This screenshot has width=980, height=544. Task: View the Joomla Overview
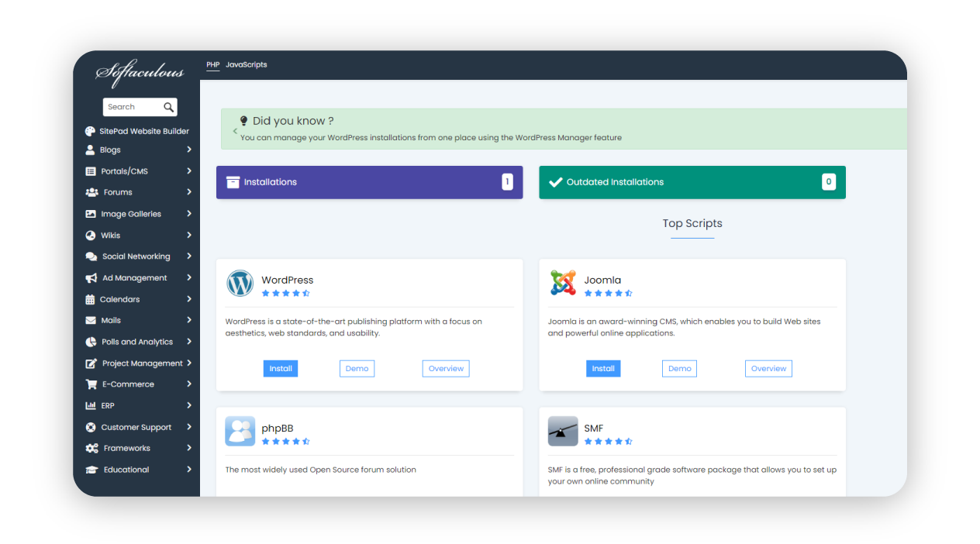click(x=768, y=369)
